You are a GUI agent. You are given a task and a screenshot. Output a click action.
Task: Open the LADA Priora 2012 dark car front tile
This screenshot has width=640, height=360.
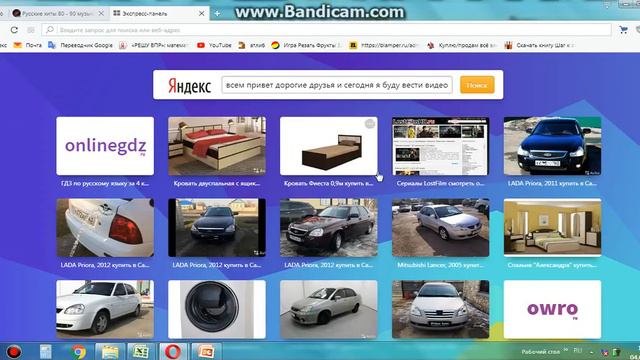click(x=217, y=227)
